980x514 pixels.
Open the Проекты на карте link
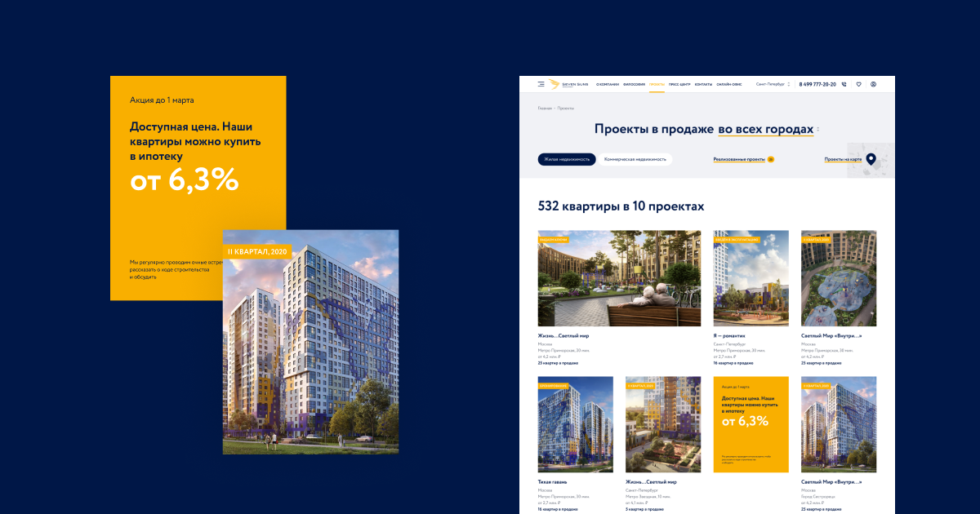click(842, 159)
